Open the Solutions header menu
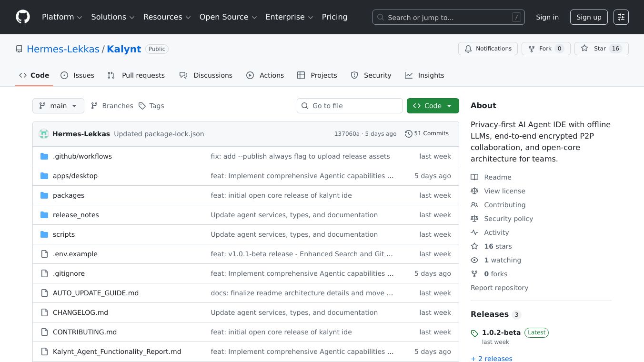This screenshot has height=362, width=644. tap(113, 17)
